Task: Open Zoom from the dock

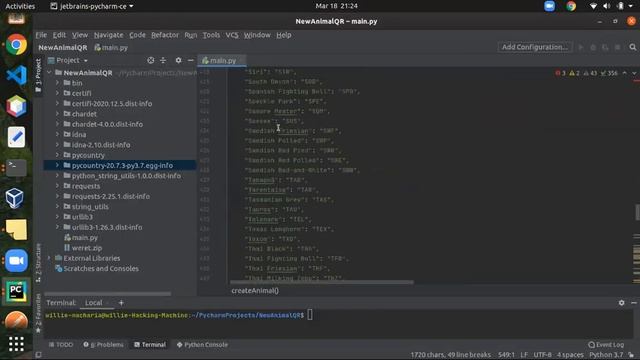Action: (x=16, y=260)
